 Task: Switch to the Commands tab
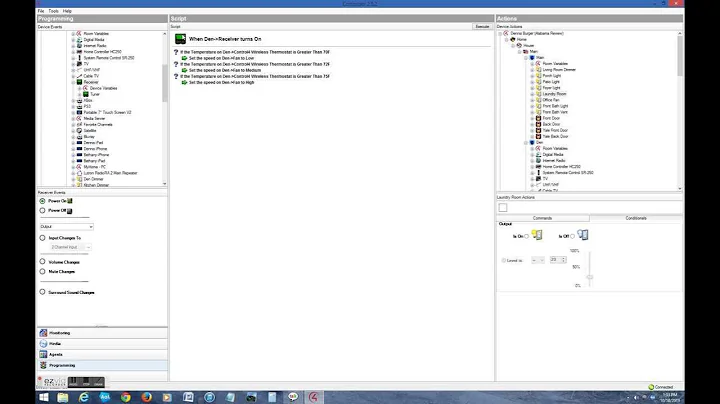point(542,218)
